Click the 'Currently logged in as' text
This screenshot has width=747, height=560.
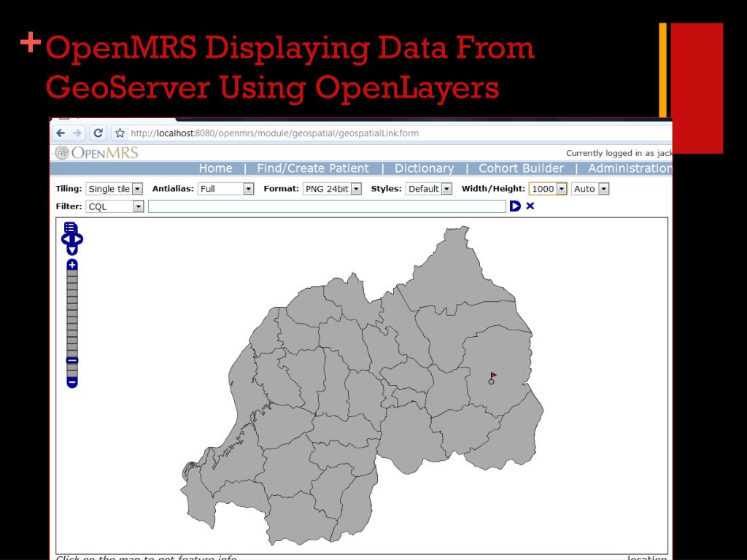click(610, 153)
